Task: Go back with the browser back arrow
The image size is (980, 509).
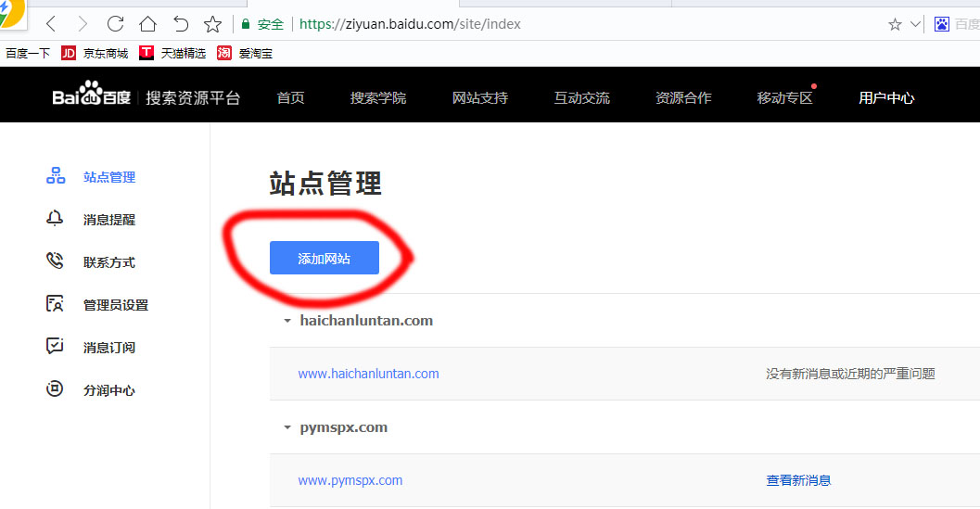Action: tap(51, 24)
